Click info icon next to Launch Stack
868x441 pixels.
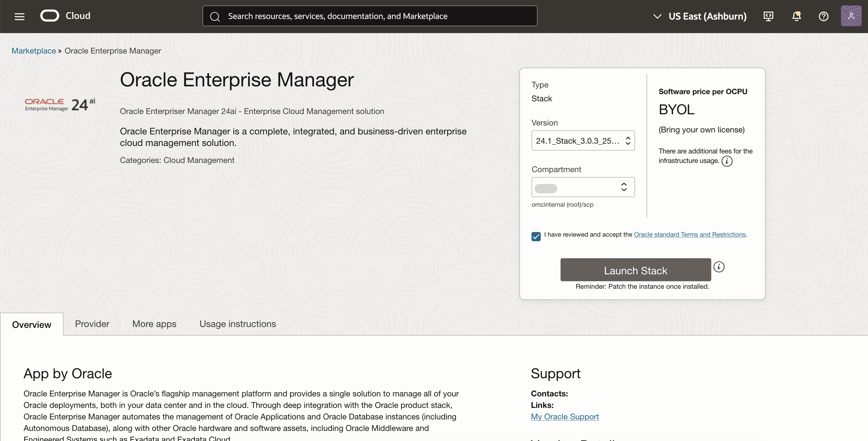pos(719,267)
